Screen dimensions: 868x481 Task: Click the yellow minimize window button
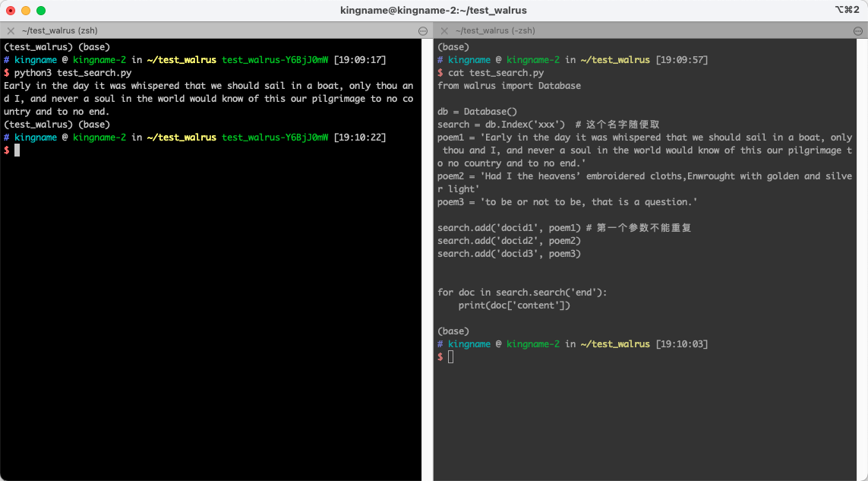26,11
